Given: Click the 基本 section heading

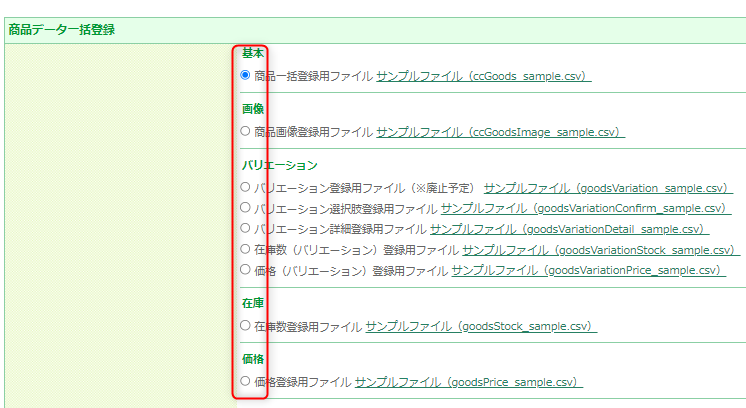Looking at the screenshot, I should (x=253, y=53).
